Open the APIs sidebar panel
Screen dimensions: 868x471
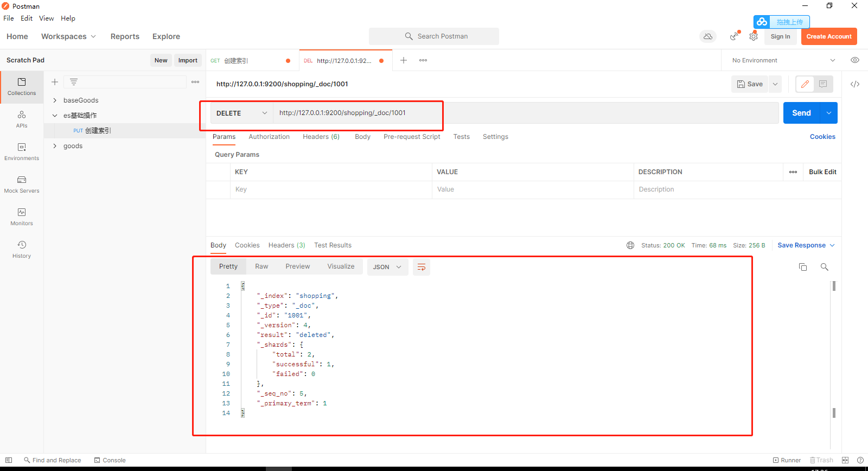tap(22, 119)
